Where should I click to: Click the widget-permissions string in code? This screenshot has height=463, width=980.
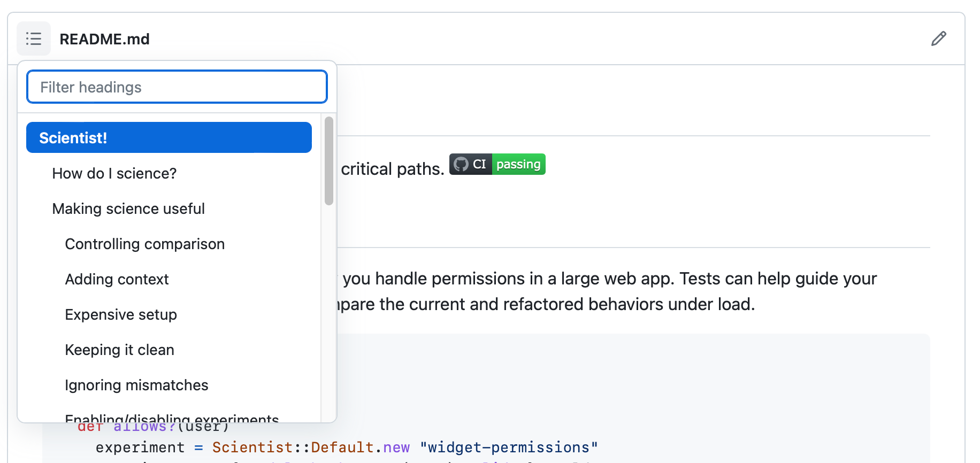click(x=508, y=447)
